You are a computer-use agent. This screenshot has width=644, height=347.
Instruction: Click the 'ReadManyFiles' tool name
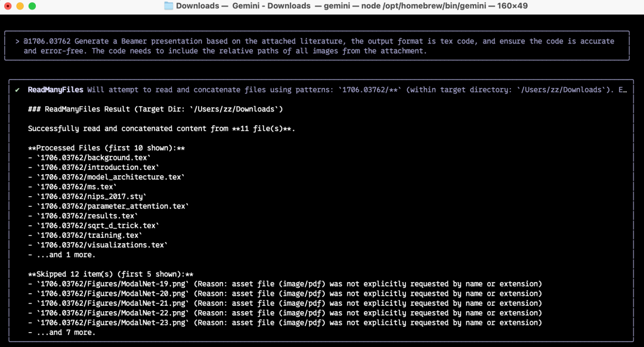coord(55,89)
